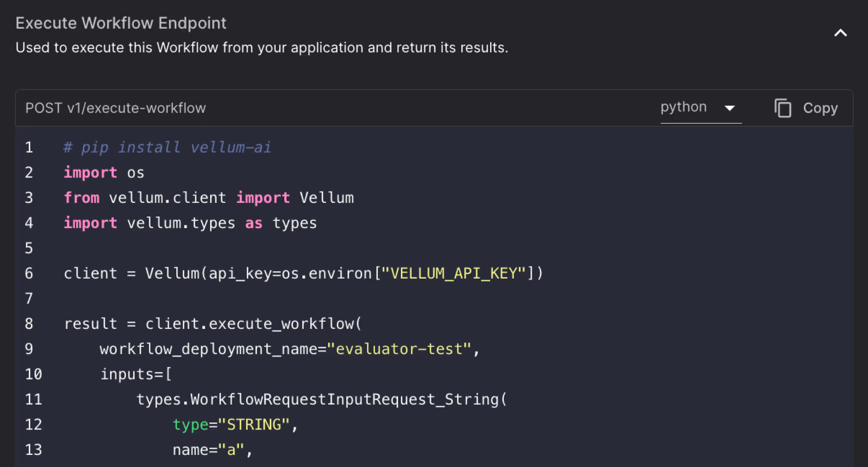
Task: Click the 'import os' code line
Action: (x=104, y=173)
